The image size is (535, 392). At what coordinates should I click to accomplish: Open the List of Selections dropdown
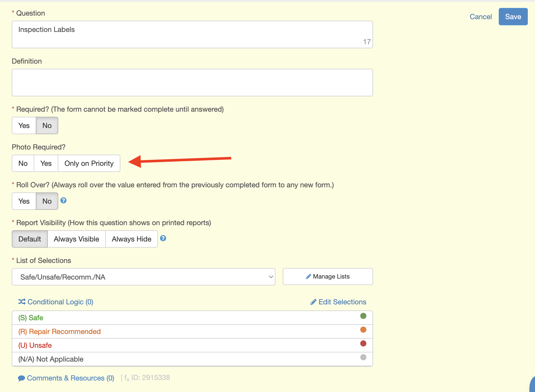(x=143, y=277)
